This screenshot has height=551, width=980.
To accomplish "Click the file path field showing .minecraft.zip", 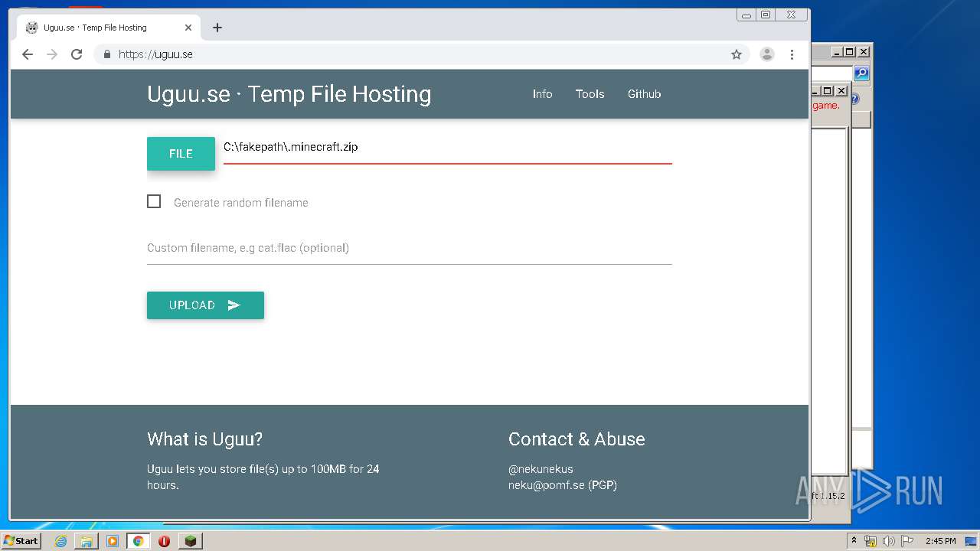I will tap(447, 147).
